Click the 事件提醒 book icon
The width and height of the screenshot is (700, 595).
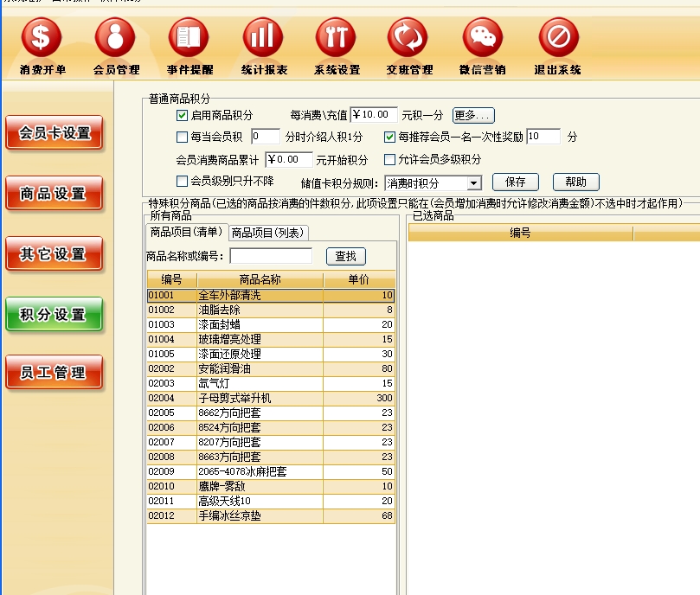click(x=189, y=37)
